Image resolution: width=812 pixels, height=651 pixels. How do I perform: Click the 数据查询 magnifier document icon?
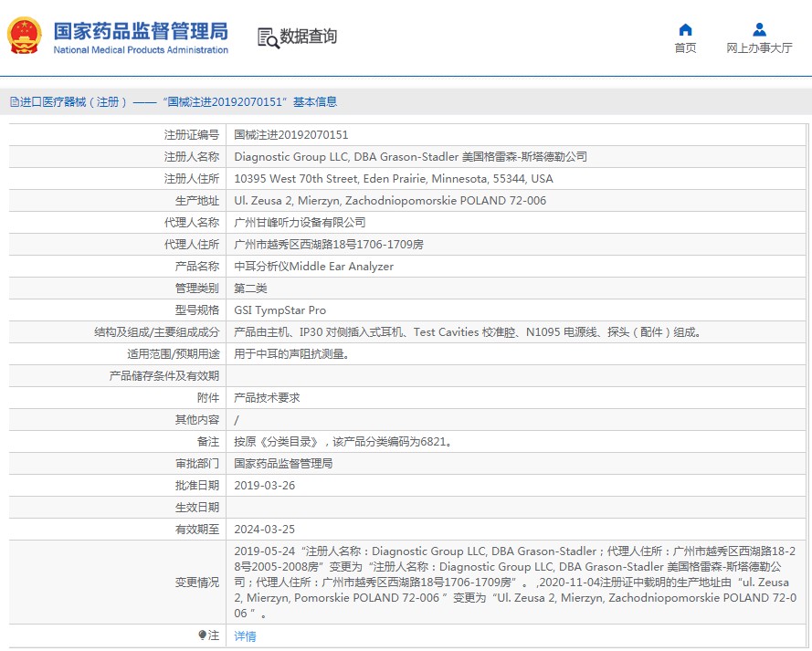(x=268, y=37)
